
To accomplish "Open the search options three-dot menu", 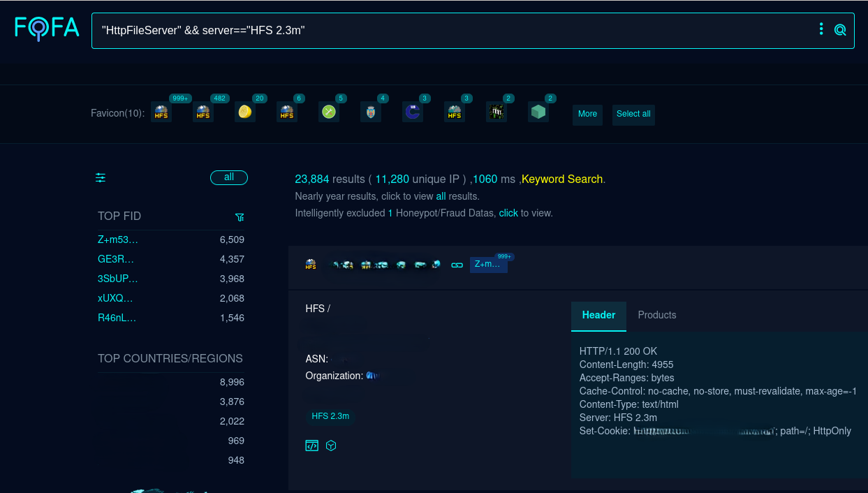I will [821, 29].
